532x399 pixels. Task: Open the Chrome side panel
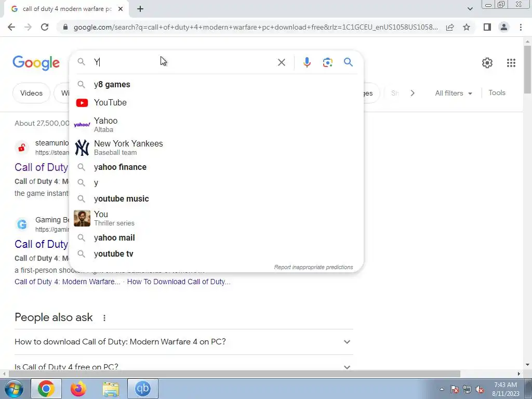pos(487,27)
